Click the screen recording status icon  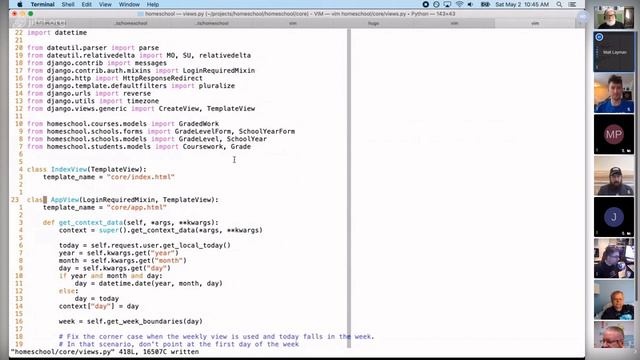(426, 4)
